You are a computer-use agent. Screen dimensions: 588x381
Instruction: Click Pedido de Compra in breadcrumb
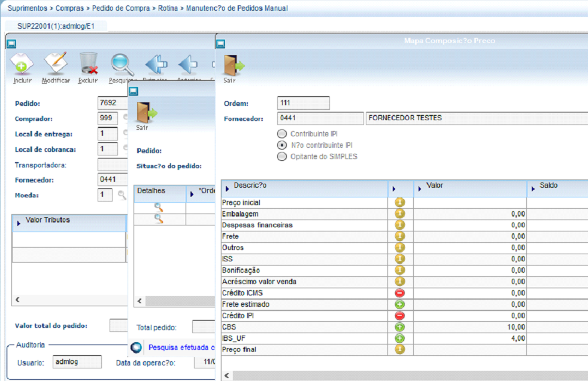(121, 8)
